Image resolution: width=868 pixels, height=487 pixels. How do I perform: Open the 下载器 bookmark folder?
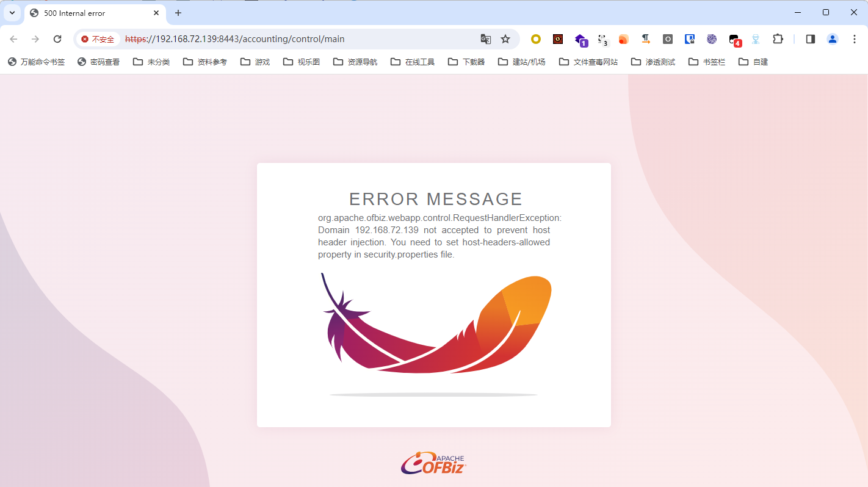(466, 62)
